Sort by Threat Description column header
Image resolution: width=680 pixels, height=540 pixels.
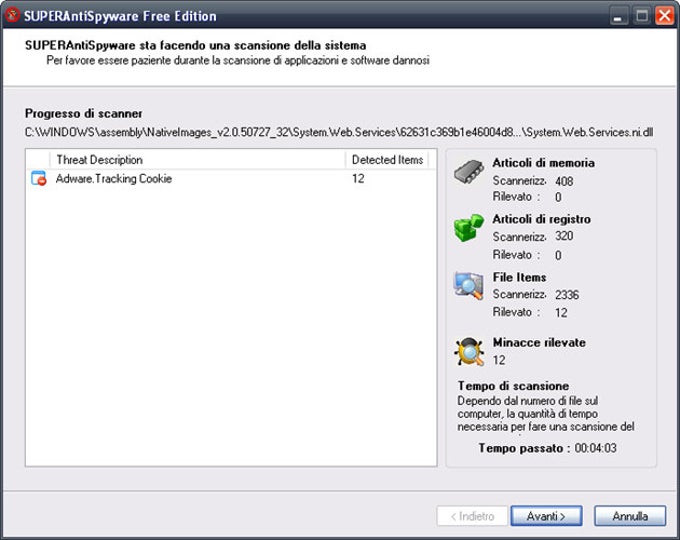[x=198, y=160]
